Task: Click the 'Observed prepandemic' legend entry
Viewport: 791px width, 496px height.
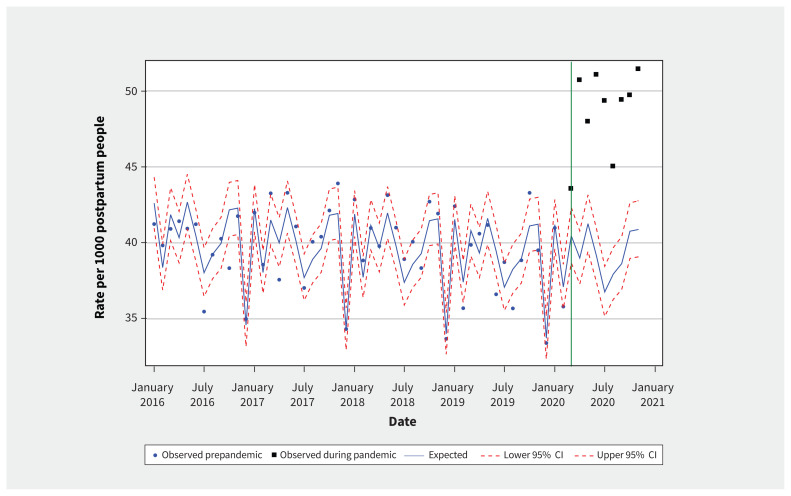Action: click(x=207, y=455)
